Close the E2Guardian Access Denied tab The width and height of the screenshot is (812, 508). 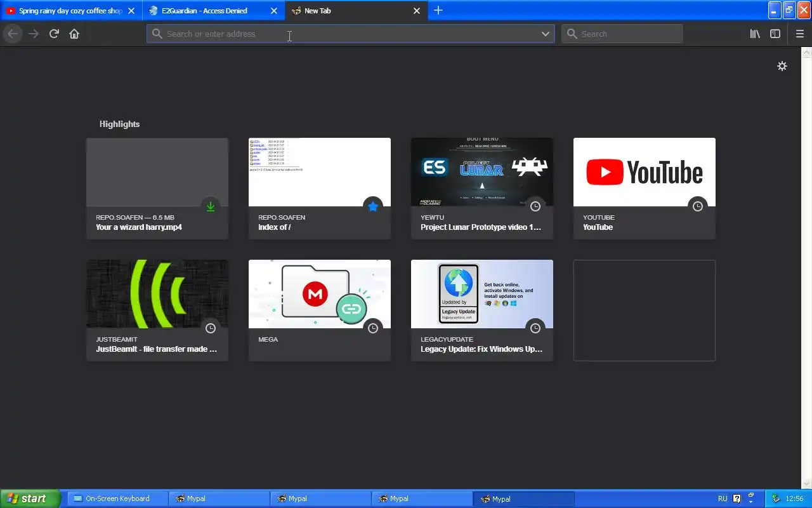point(274,11)
